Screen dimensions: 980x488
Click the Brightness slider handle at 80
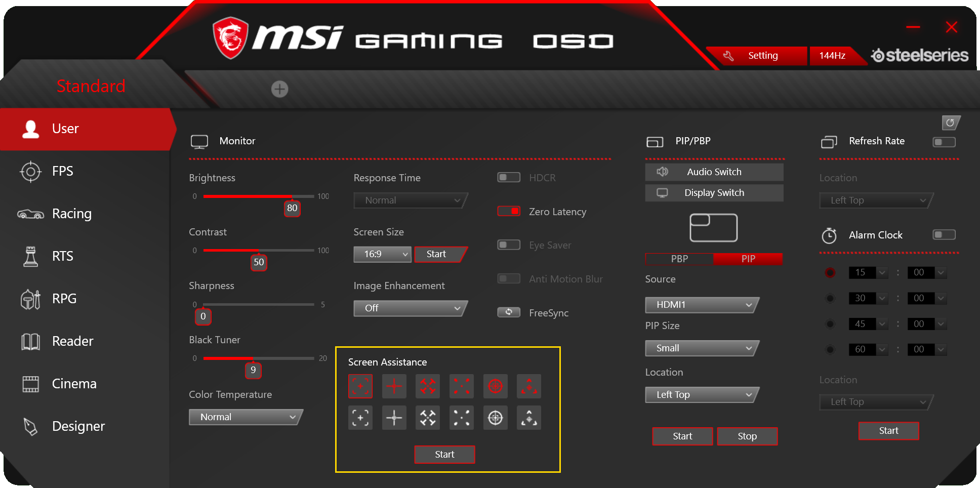pos(292,208)
